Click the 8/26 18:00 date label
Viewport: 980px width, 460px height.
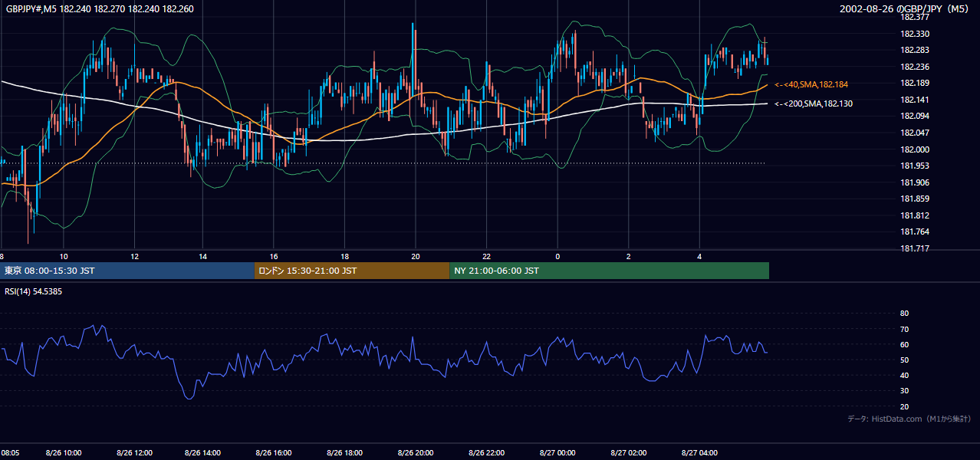[x=345, y=453]
